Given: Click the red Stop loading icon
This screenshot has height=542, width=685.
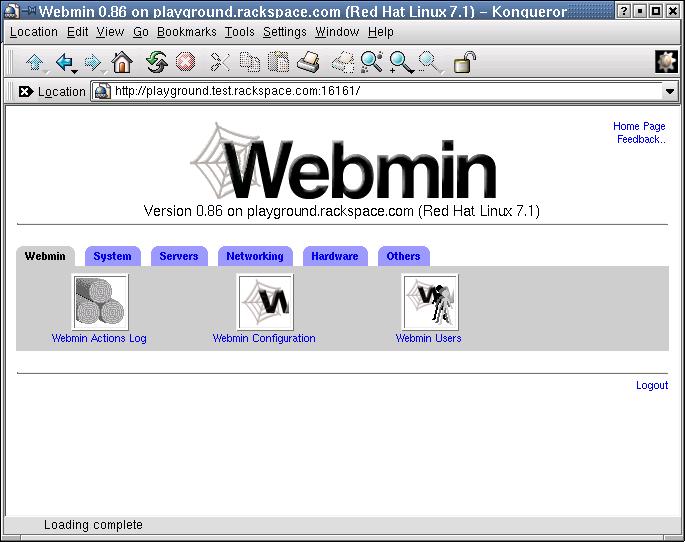Looking at the screenshot, I should [x=186, y=62].
